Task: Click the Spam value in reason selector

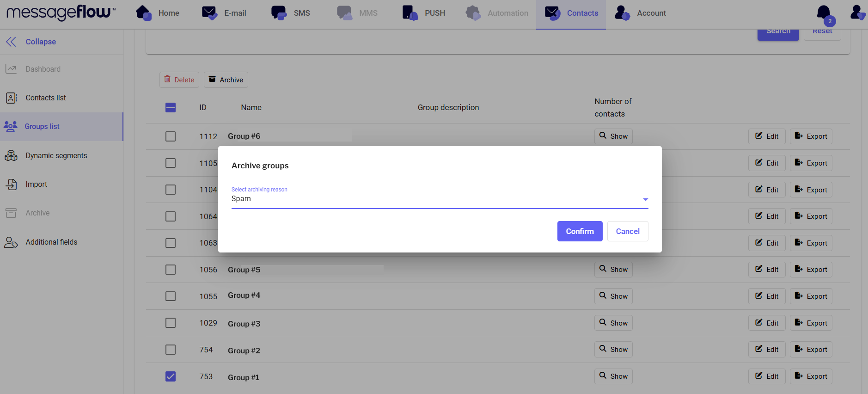Action: click(x=241, y=199)
